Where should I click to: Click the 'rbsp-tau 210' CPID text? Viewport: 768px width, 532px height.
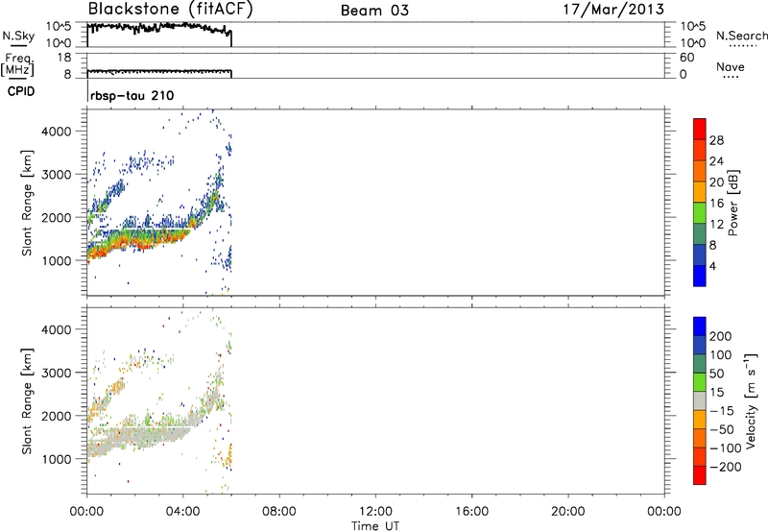132,95
